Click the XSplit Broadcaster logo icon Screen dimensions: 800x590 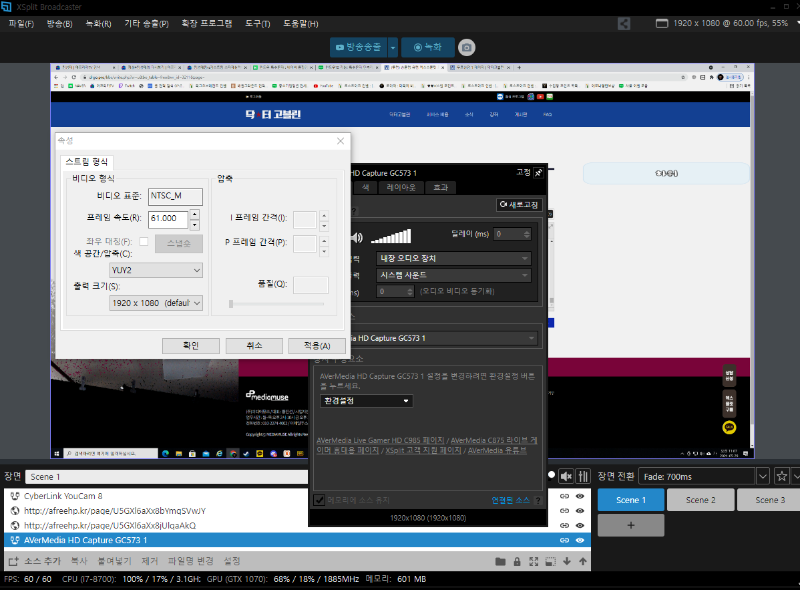(6, 7)
